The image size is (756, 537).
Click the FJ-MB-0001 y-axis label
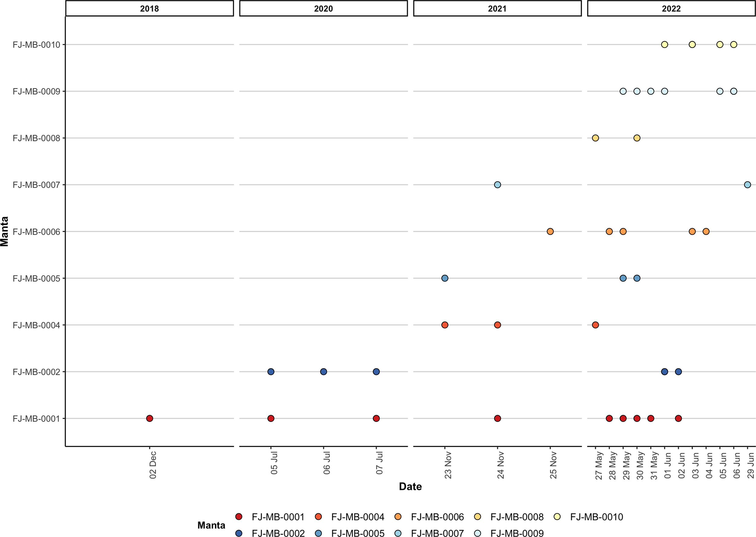(36, 419)
